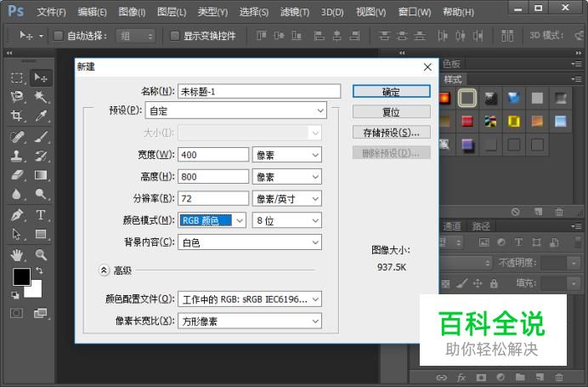588x387 pixels.
Task: Click the 存储预设(S)... button
Action: [391, 133]
